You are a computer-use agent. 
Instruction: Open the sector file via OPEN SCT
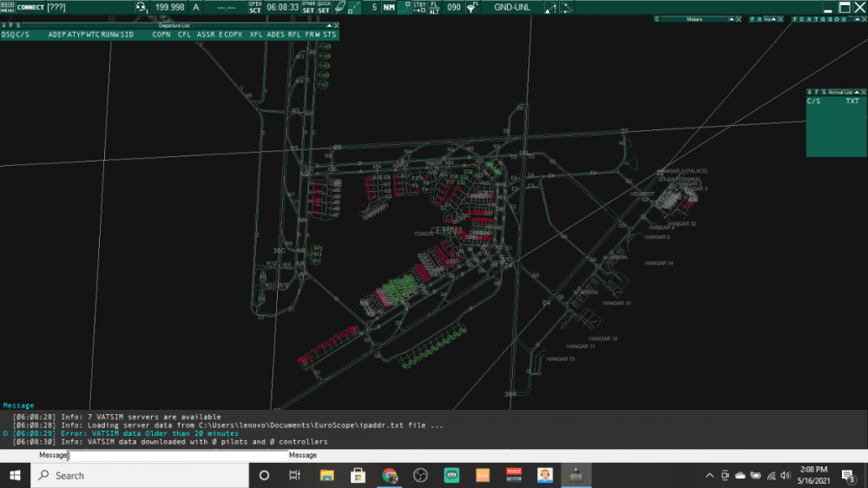coord(254,7)
